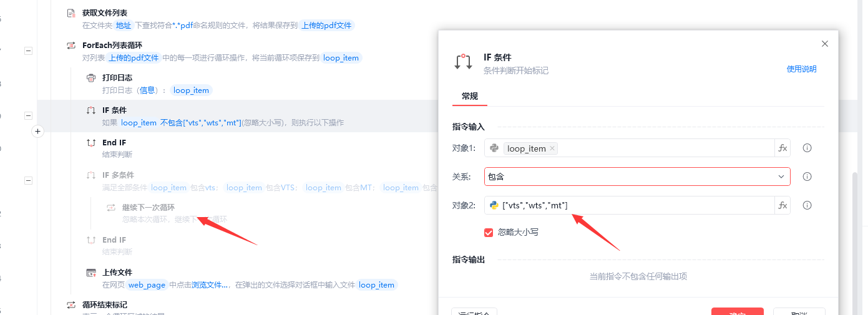Click the 对象2 input field
This screenshot has width=868, height=315.
pyautogui.click(x=636, y=205)
